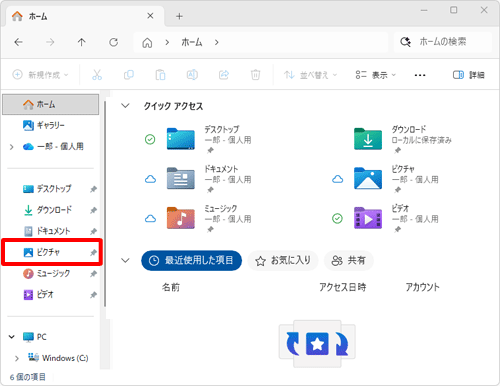Image resolution: width=500 pixels, height=386 pixels.
Task: Sort by the アカウント column header
Action: pos(422,287)
